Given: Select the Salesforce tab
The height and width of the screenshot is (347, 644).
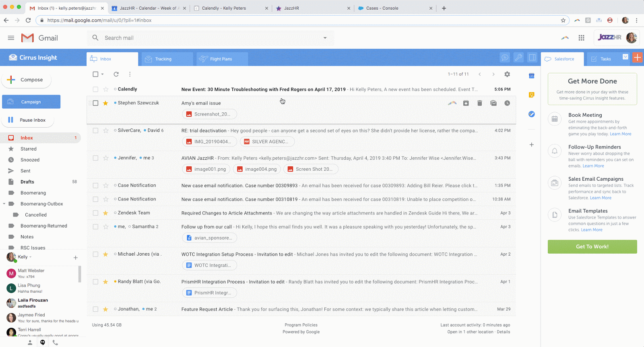Looking at the screenshot, I should pos(562,59).
